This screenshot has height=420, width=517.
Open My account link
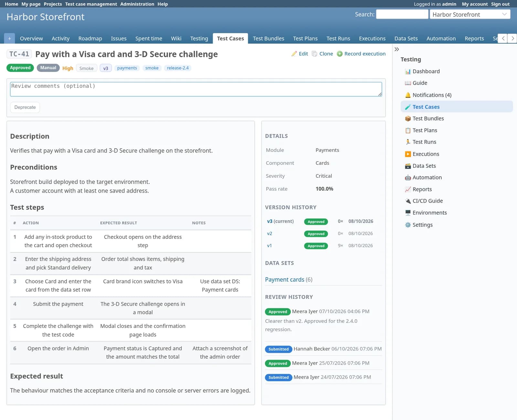click(x=475, y=4)
